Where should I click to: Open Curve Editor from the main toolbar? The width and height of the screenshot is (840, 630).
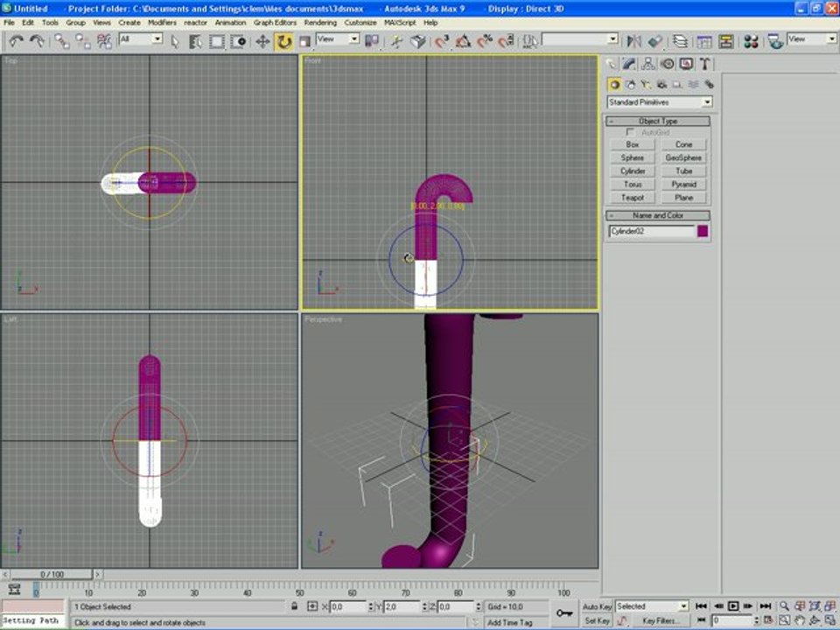[703, 42]
